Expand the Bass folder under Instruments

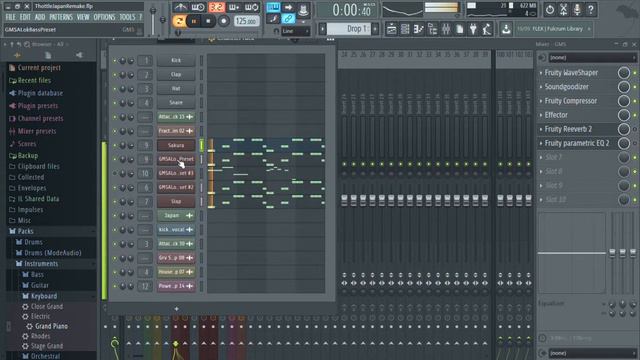click(37, 275)
